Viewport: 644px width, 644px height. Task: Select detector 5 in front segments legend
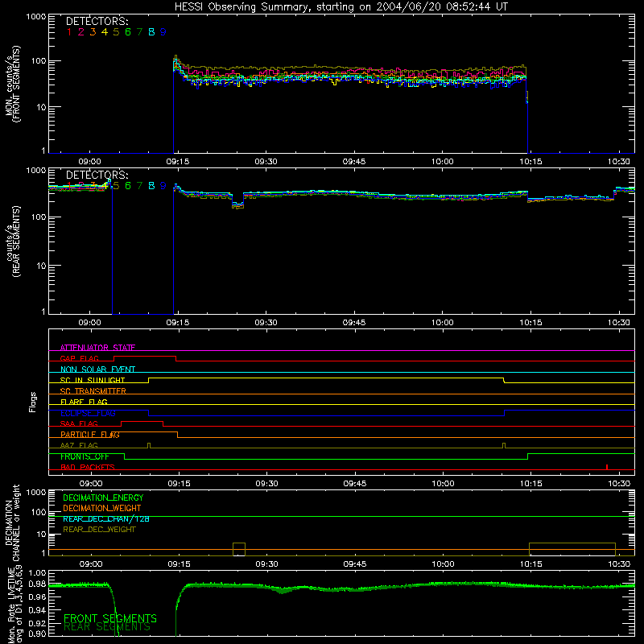coord(116,32)
